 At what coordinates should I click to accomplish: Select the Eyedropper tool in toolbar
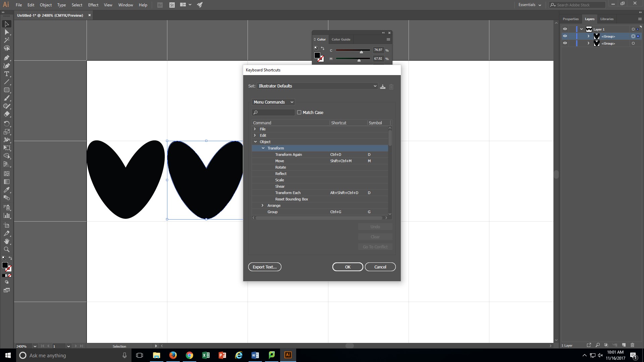tap(7, 190)
